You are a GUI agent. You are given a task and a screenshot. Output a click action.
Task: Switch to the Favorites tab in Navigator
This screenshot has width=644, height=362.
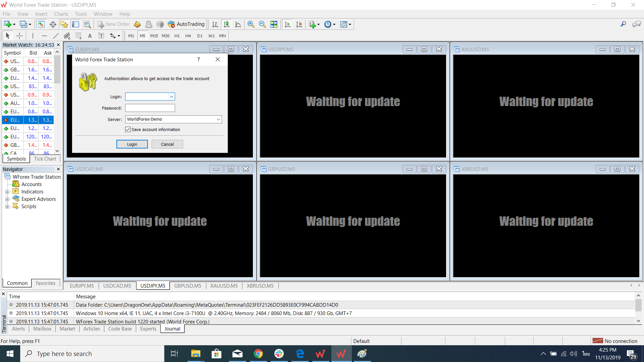point(46,283)
